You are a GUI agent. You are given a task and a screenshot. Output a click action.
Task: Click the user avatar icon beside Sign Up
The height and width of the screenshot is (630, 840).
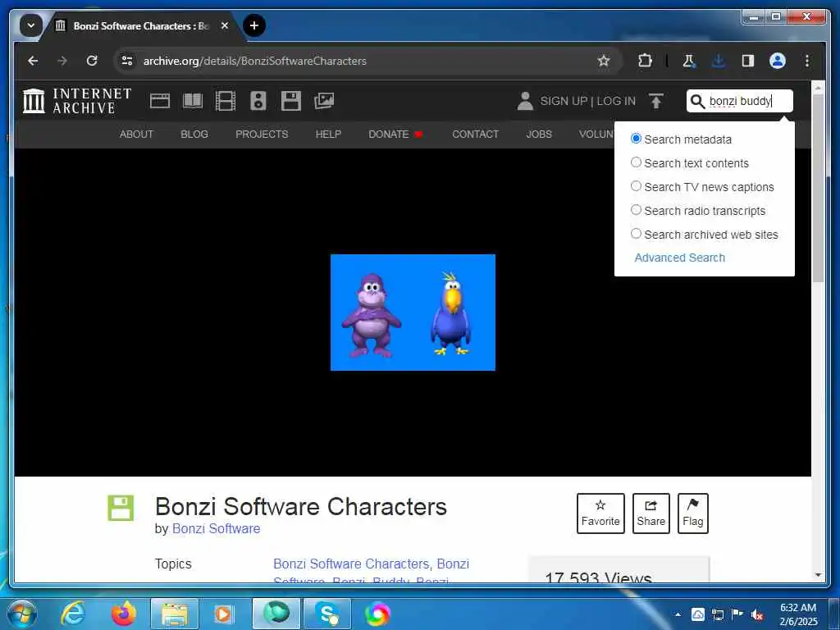(x=525, y=101)
